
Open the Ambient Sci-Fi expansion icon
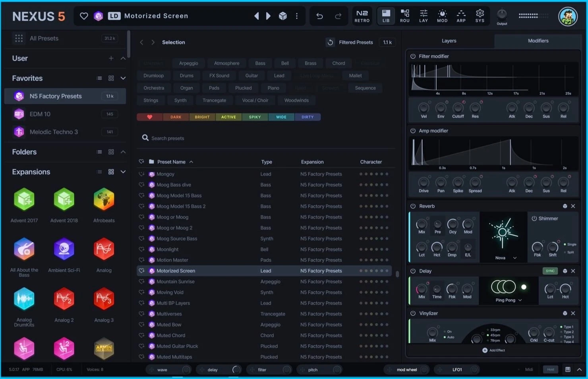[x=64, y=249]
